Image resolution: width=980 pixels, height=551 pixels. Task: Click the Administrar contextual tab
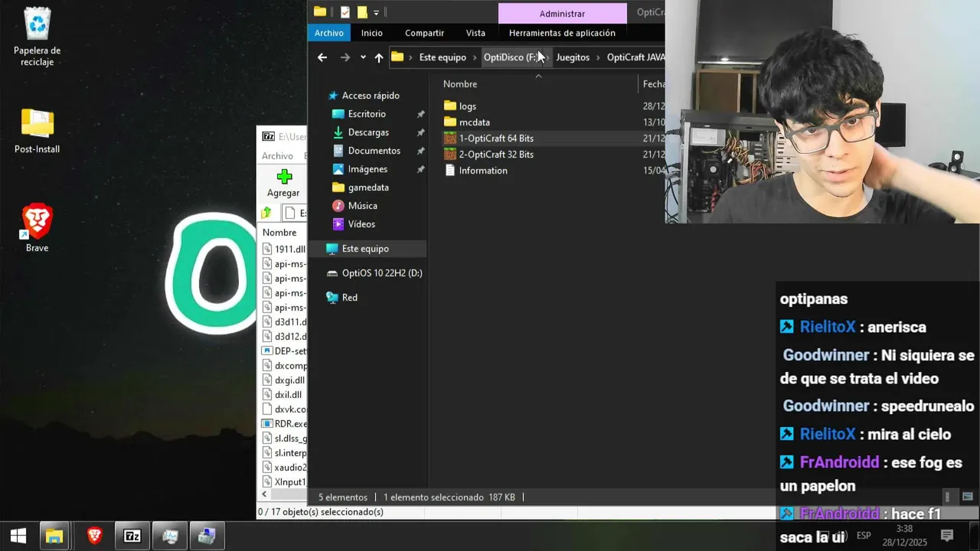click(x=562, y=13)
